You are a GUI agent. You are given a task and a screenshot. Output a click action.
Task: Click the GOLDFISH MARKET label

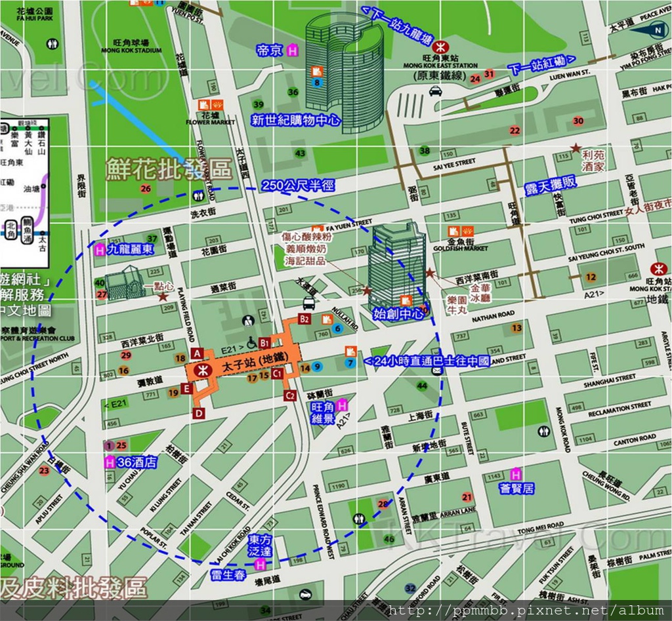pos(460,249)
